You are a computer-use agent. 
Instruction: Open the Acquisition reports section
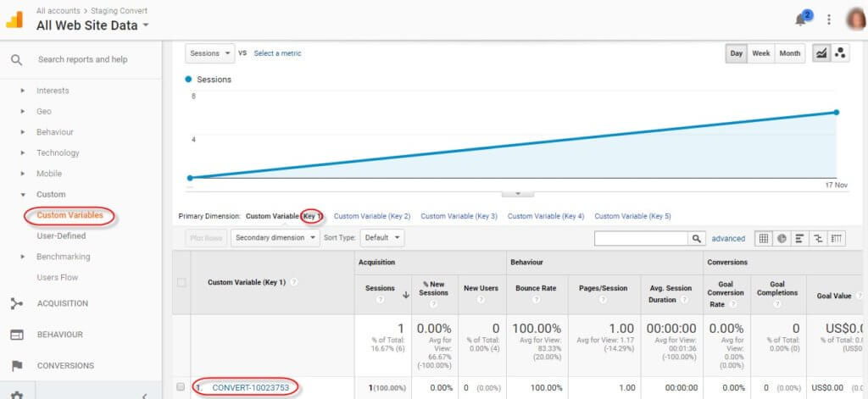62,303
